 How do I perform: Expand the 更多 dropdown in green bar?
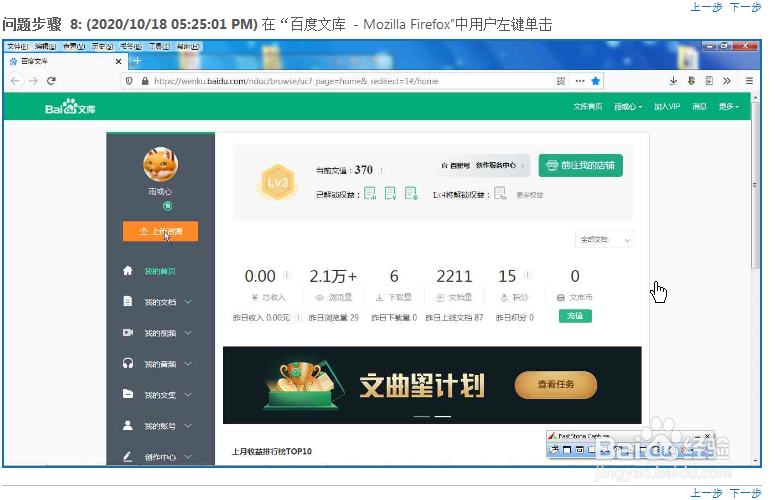[729, 106]
